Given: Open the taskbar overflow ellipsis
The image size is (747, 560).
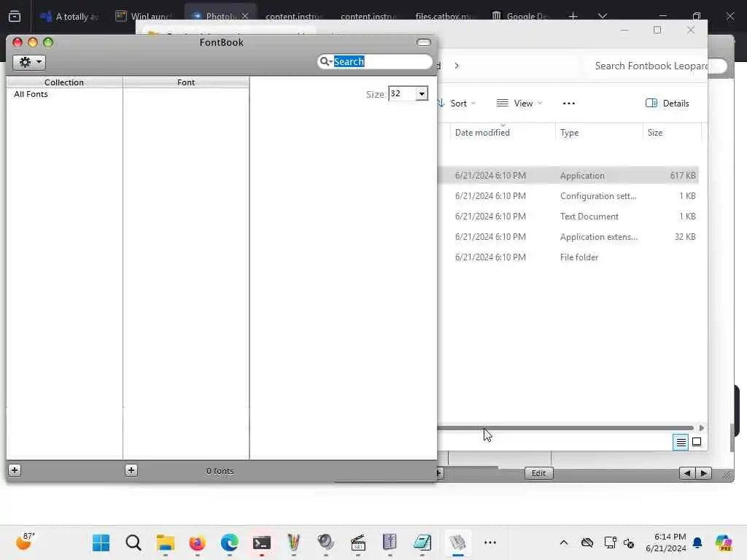Looking at the screenshot, I should 489,542.
